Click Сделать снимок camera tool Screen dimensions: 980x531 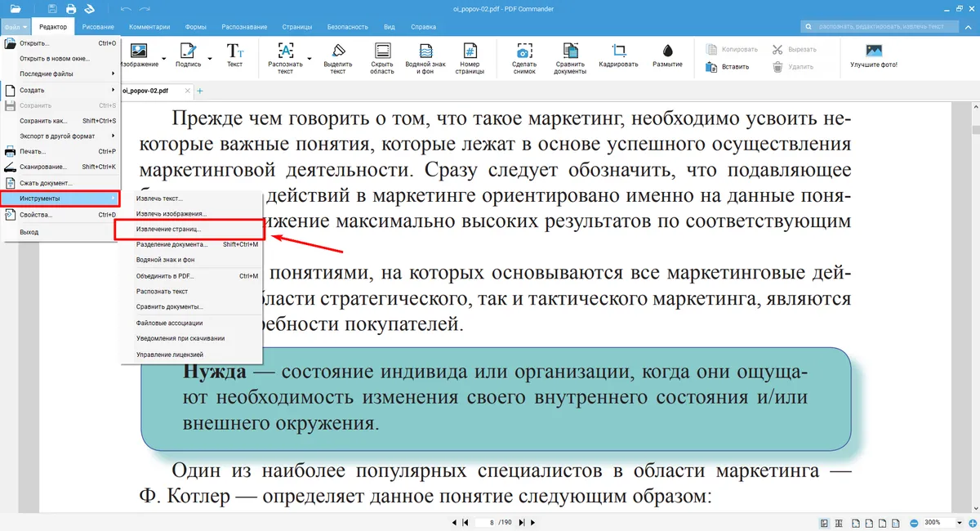(x=524, y=59)
